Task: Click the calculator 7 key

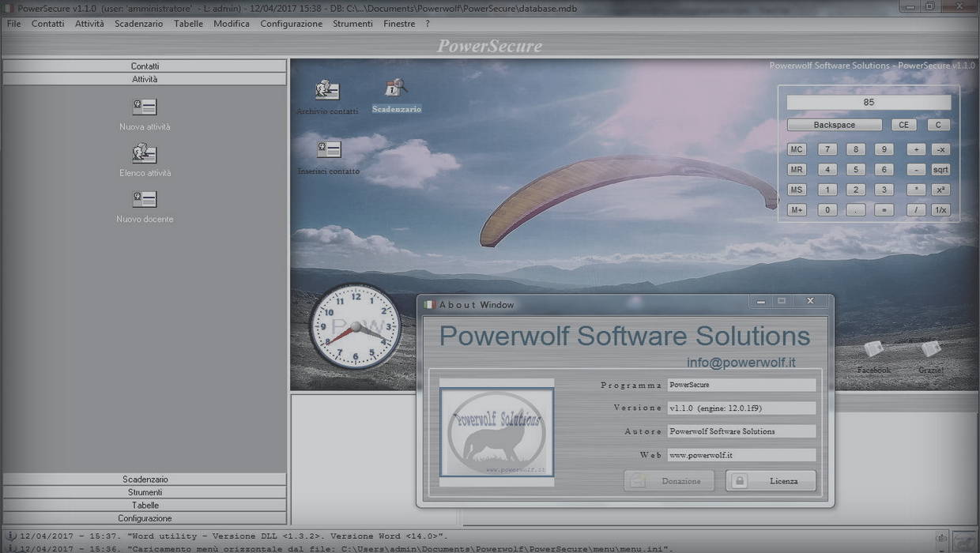Action: pos(827,149)
